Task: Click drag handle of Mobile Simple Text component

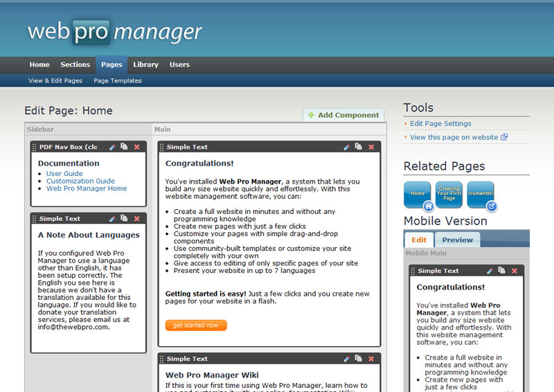Action: [413, 271]
